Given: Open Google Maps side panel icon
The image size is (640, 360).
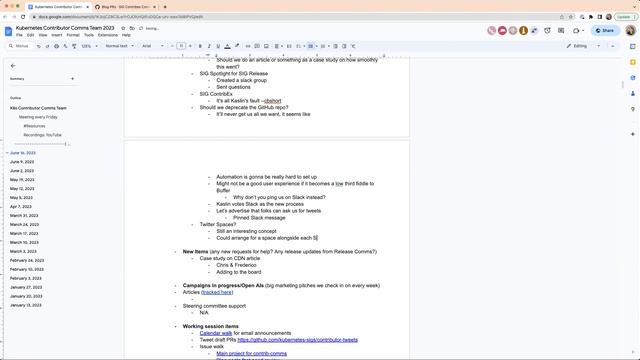Looking at the screenshot, I should pyautogui.click(x=633, y=109).
